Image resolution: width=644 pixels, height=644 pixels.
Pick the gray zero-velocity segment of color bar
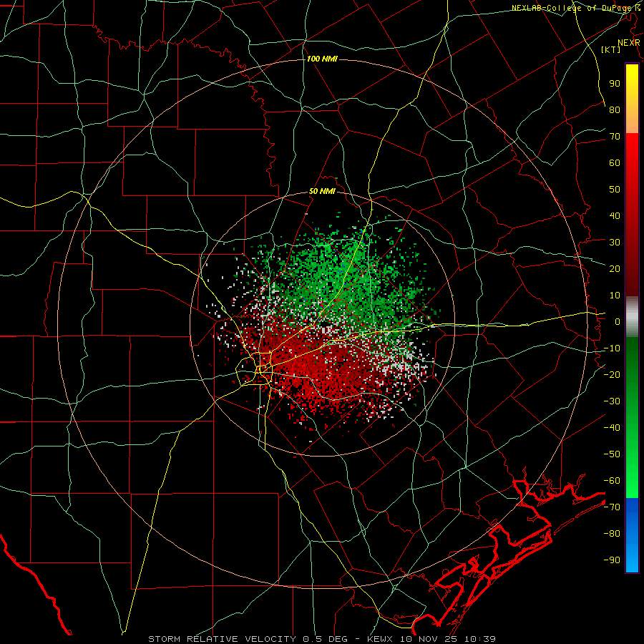[x=632, y=317]
